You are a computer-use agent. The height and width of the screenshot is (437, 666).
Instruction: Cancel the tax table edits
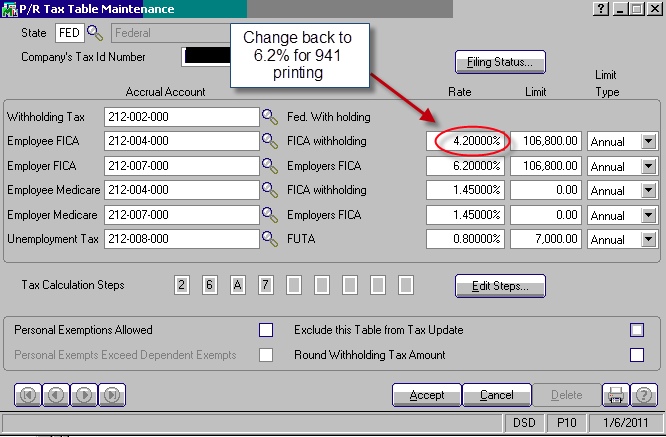point(497,395)
